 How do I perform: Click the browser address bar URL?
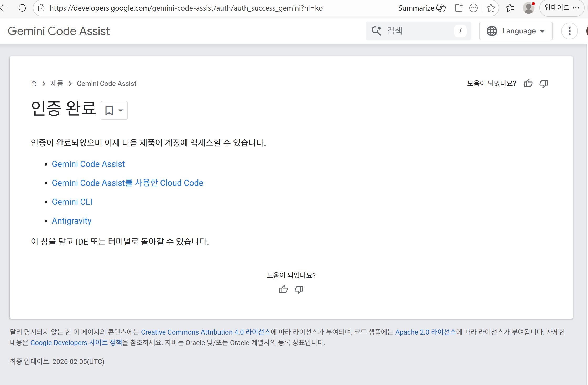tap(186, 8)
